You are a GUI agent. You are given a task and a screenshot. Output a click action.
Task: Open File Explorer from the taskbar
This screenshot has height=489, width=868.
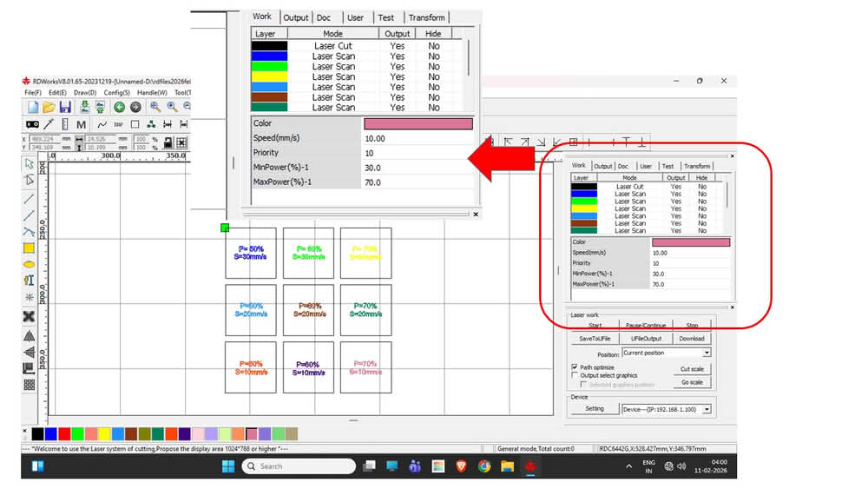tap(507, 466)
